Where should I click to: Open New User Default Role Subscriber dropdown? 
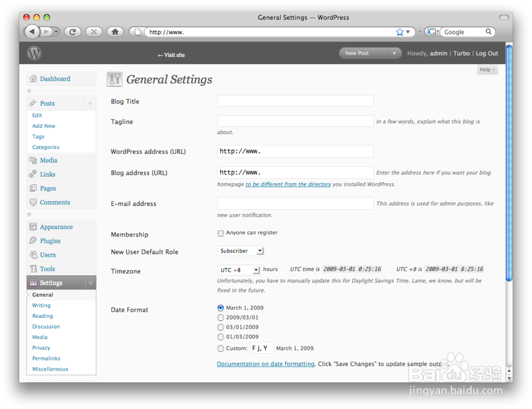240,251
